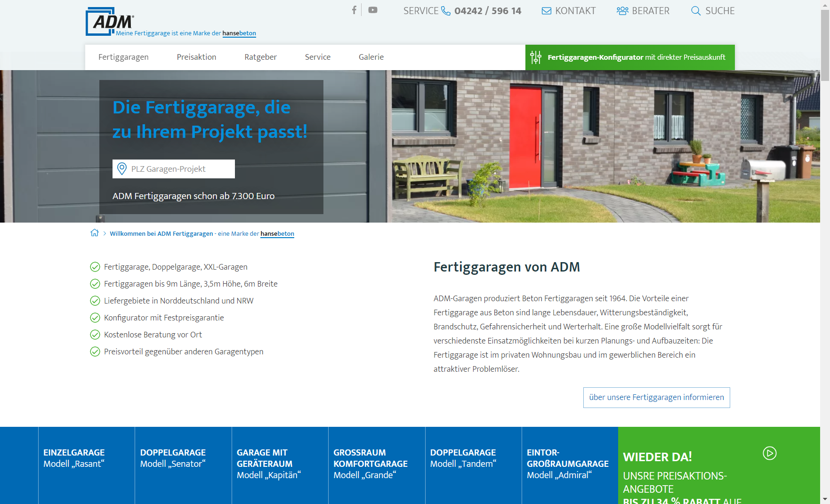Open the KONTAKT link
830x504 pixels.
click(x=569, y=11)
